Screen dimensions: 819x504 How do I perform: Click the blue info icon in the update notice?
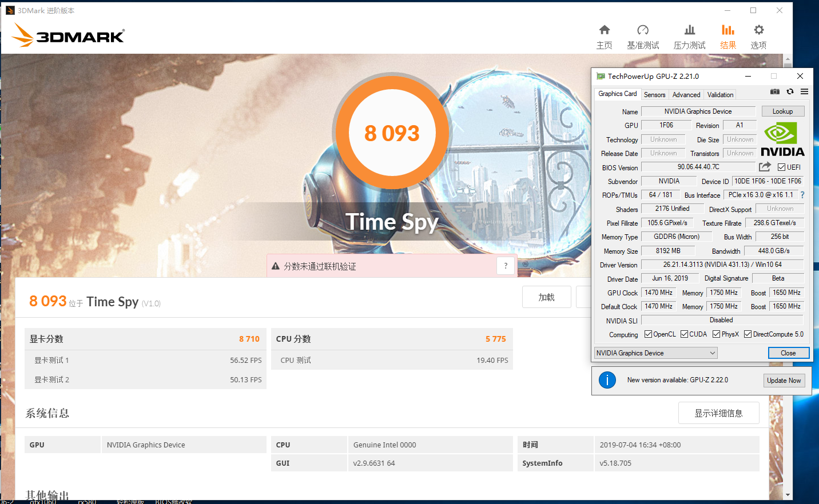[607, 380]
